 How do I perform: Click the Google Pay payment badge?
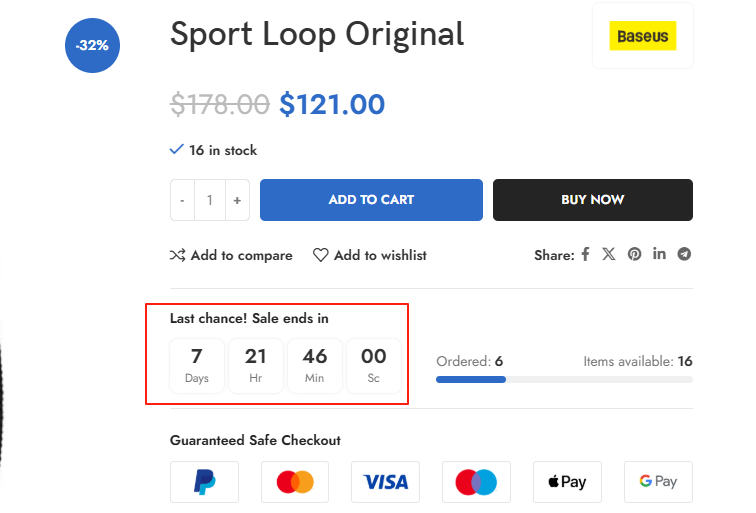pos(658,482)
